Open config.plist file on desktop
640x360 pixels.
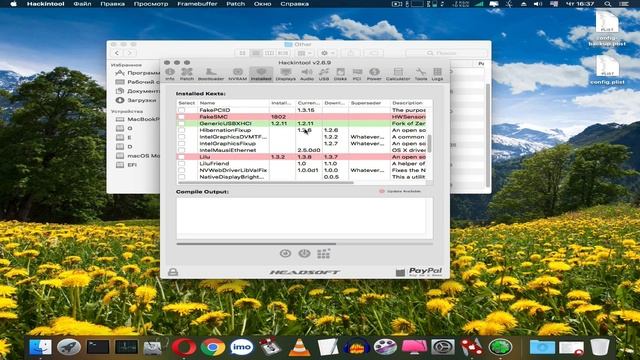pyautogui.click(x=607, y=70)
